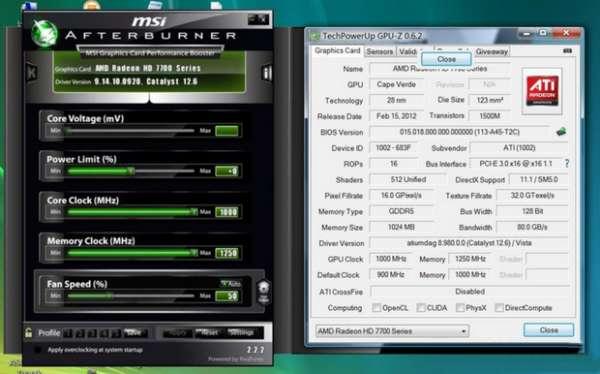Select profile slot 1 in Afterburner
This screenshot has width=600, height=374.
click(x=68, y=333)
